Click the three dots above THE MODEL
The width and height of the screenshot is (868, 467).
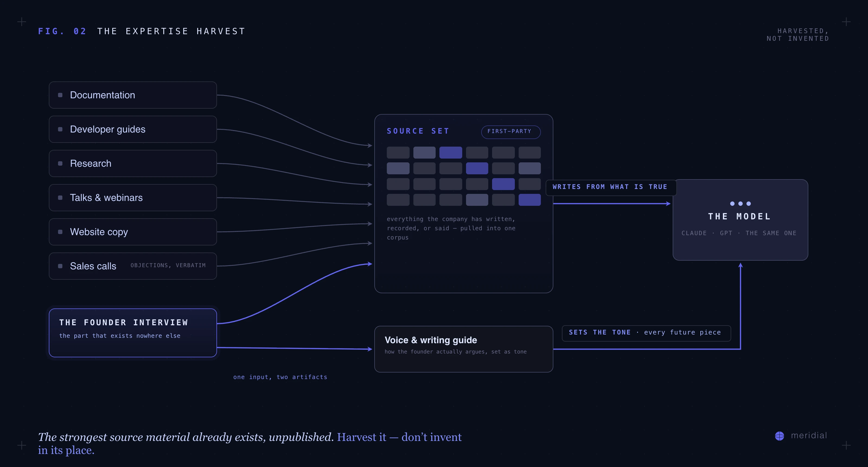click(740, 204)
